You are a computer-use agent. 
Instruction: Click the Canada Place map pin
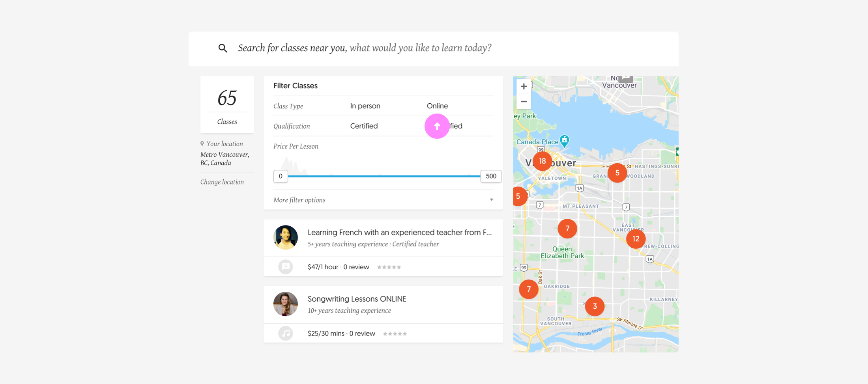point(565,140)
